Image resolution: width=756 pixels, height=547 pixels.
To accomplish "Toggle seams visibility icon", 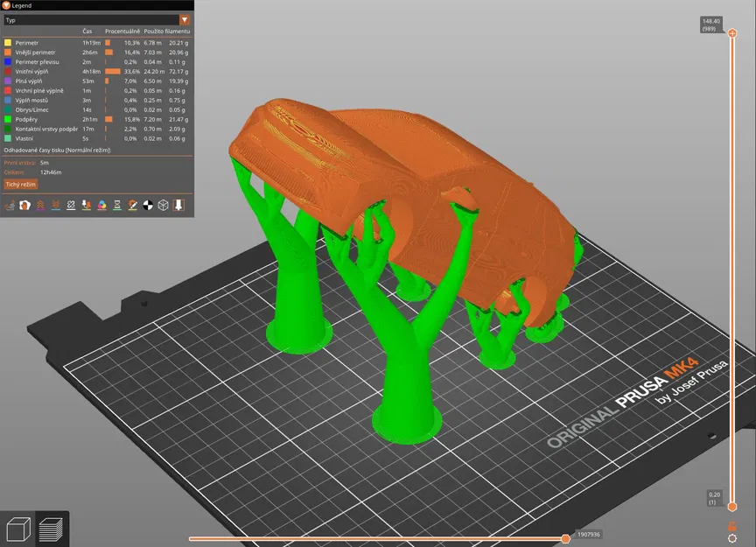I will pos(71,206).
